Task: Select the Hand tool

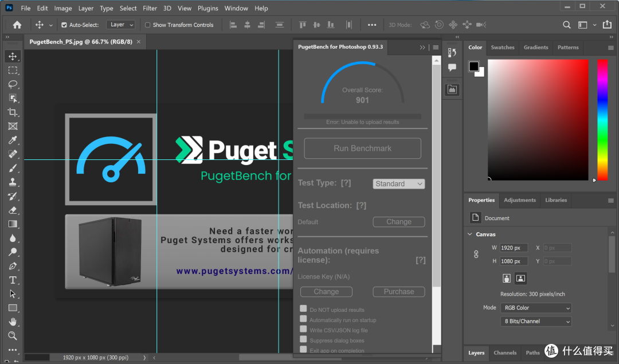Action: (x=13, y=322)
